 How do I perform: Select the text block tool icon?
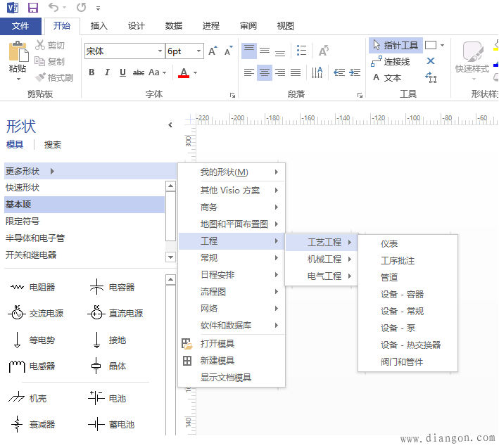pyautogui.click(x=431, y=77)
